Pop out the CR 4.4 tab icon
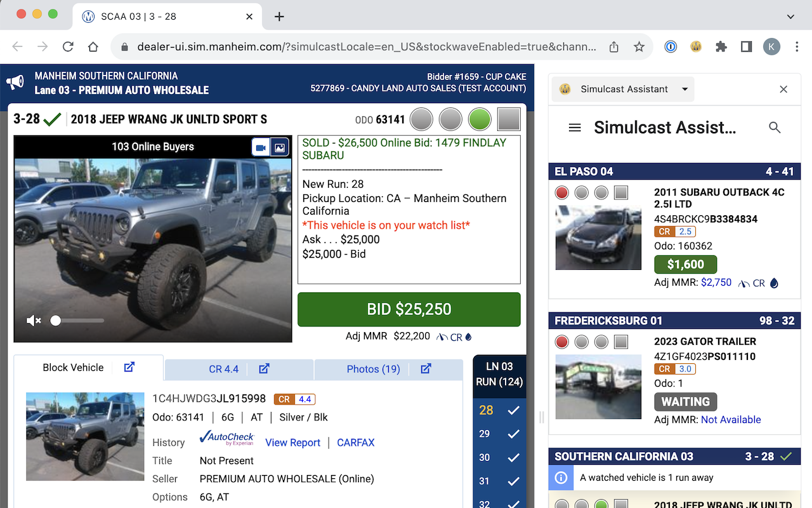 coord(265,368)
